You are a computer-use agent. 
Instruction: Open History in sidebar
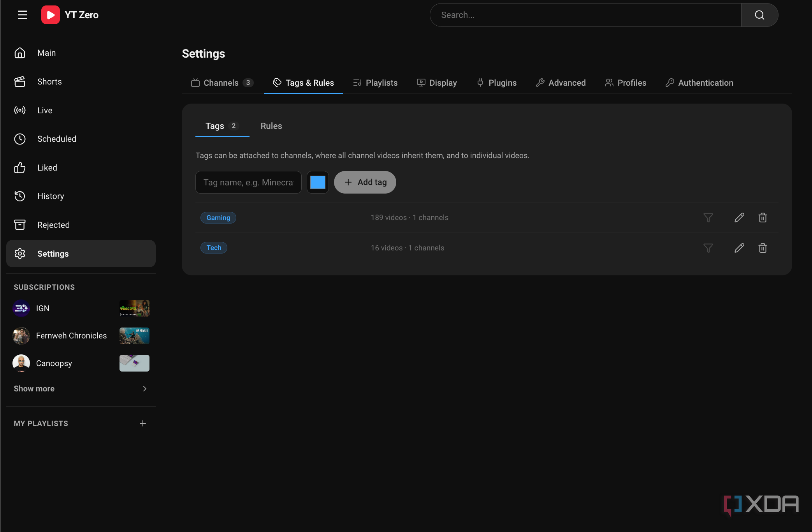point(81,196)
